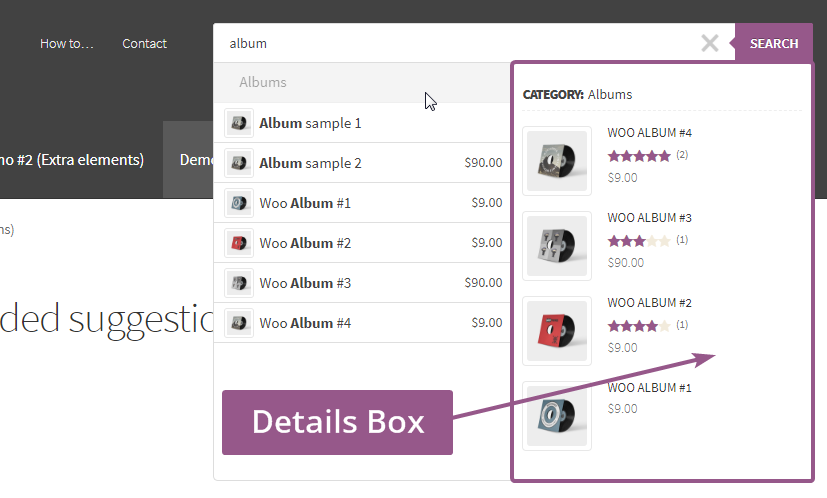Open the WOO ALBUM #3 cover in details box
This screenshot has width=827, height=498.
click(x=557, y=246)
